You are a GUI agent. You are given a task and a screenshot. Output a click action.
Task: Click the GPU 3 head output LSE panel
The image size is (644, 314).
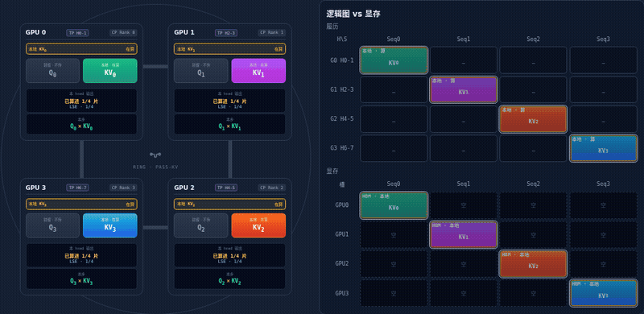coord(81,255)
